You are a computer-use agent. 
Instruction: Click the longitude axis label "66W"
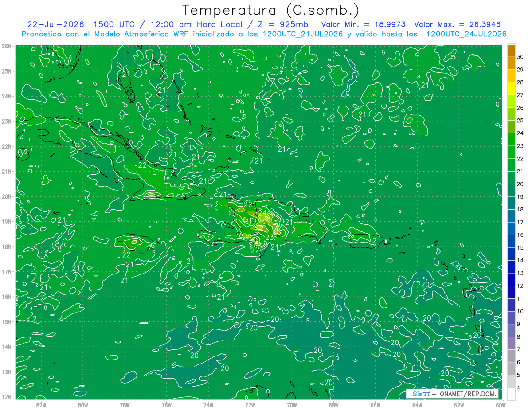pyautogui.click(x=375, y=405)
